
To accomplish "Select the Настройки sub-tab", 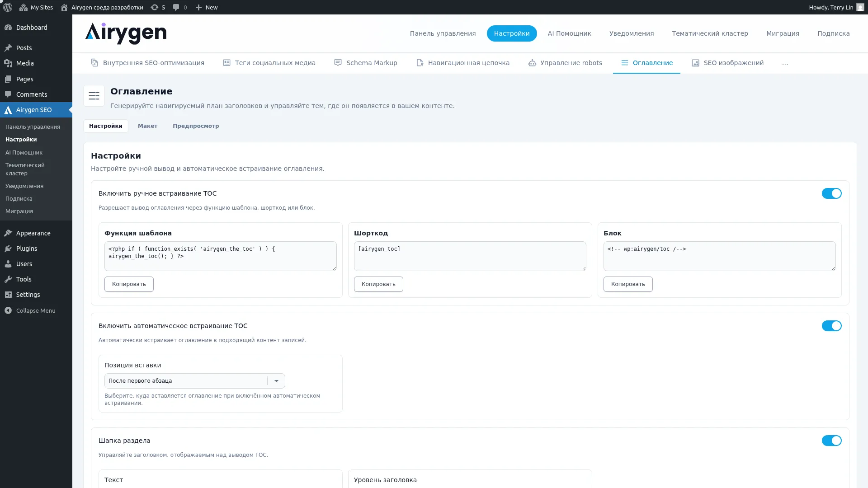I will (x=105, y=126).
